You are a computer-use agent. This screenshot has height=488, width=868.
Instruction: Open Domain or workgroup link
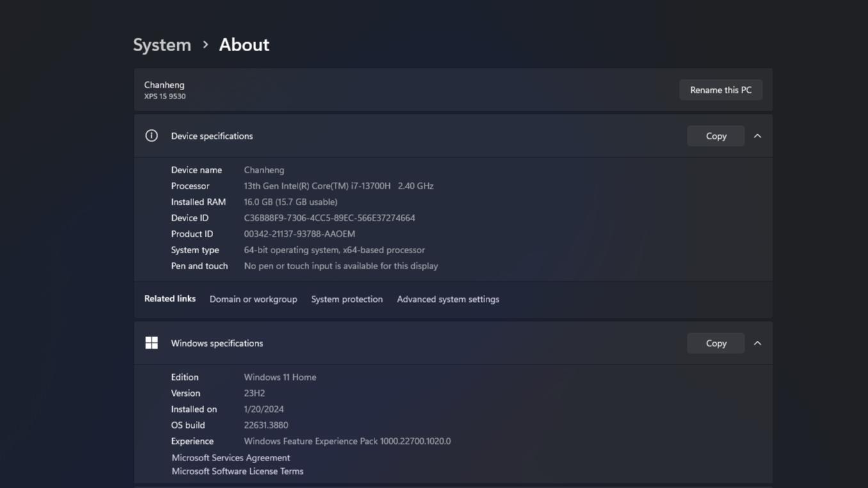pyautogui.click(x=253, y=299)
